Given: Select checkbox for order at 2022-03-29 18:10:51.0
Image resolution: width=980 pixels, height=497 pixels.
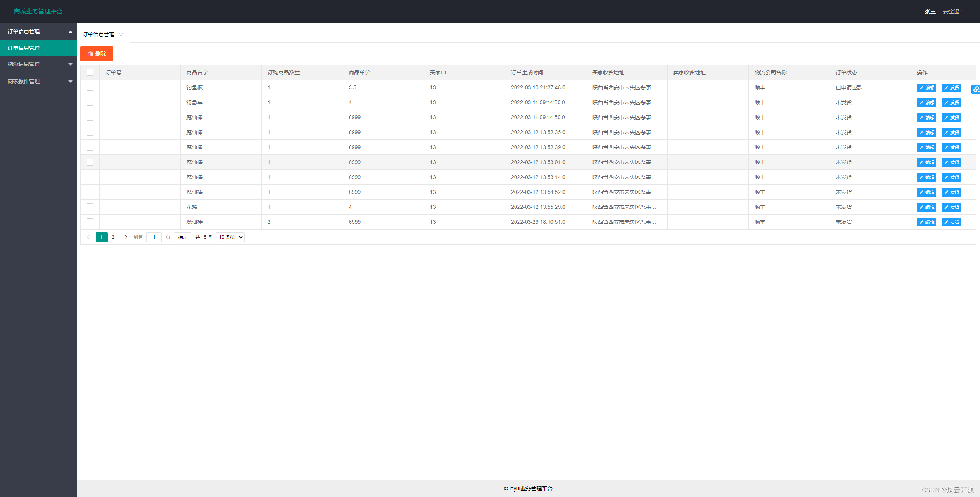Looking at the screenshot, I should pos(90,222).
